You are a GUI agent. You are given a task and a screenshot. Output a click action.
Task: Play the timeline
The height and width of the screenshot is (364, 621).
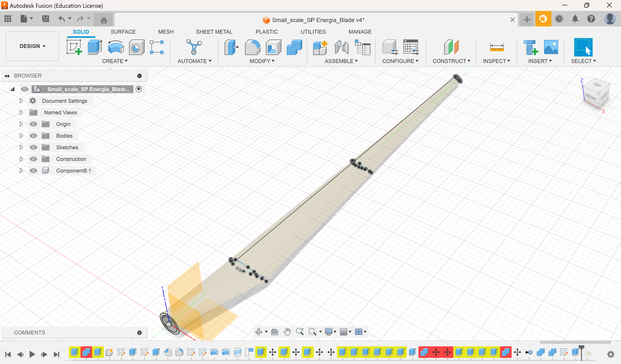(x=32, y=354)
